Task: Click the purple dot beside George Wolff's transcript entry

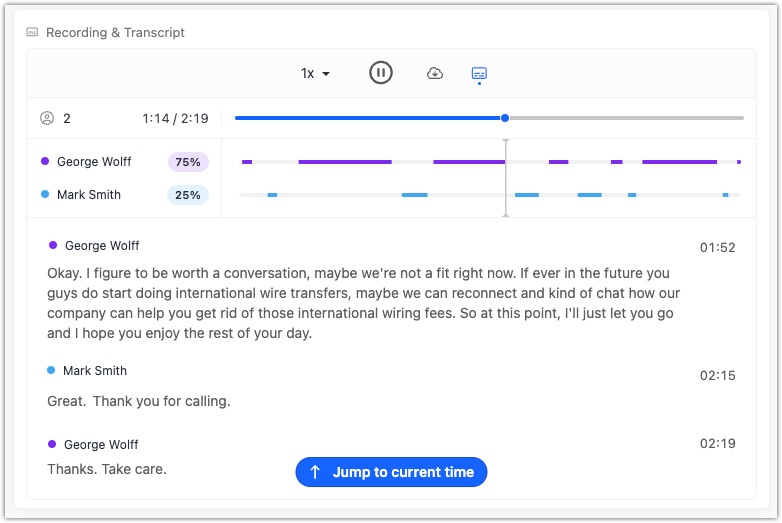Action: coord(53,245)
